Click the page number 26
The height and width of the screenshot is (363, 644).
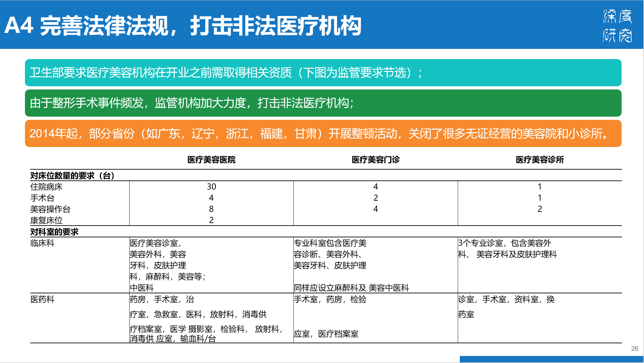click(x=635, y=349)
